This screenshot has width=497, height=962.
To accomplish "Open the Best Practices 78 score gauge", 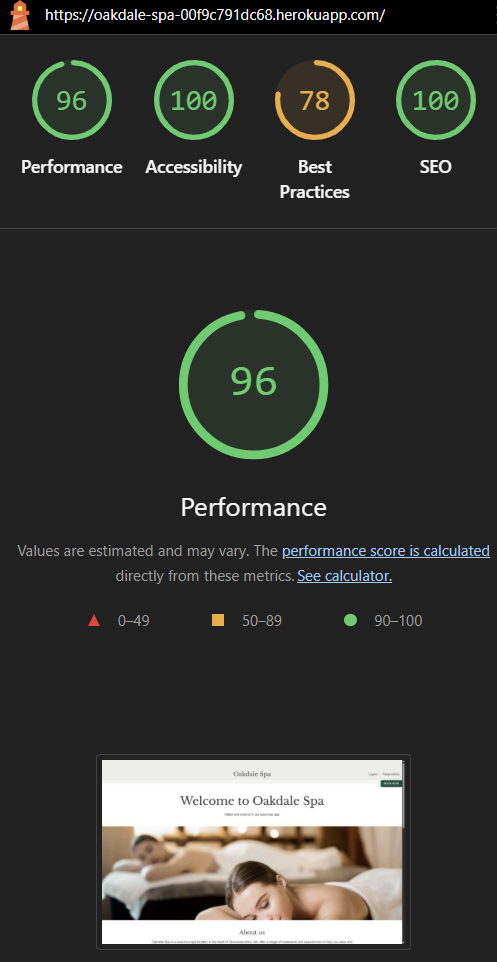I will point(315,100).
